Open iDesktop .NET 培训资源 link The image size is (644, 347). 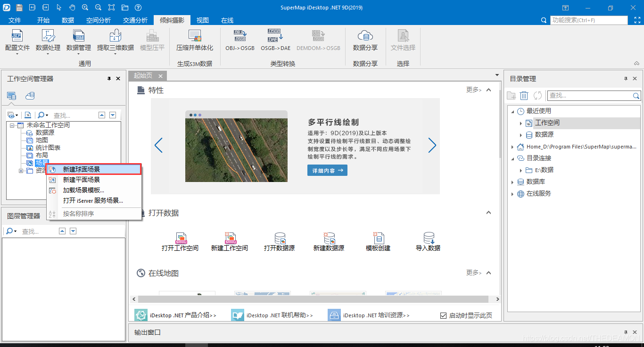[376, 315]
